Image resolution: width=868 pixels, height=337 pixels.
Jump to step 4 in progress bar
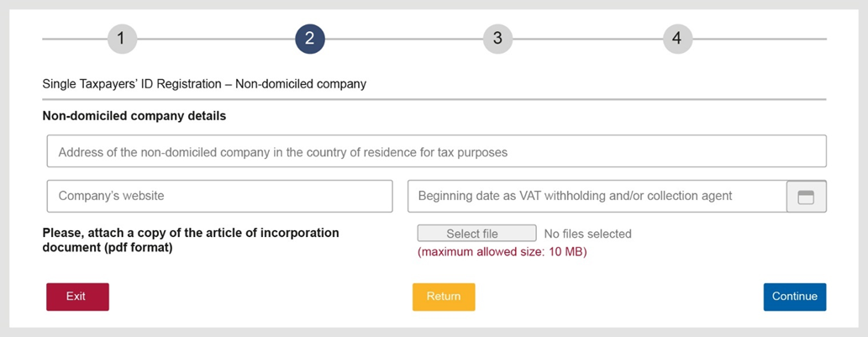677,39
